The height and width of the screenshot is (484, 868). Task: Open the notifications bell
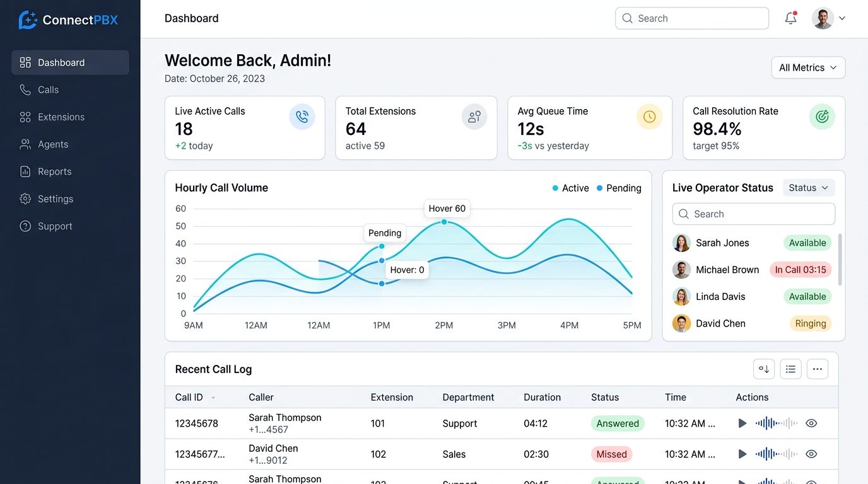click(x=790, y=18)
